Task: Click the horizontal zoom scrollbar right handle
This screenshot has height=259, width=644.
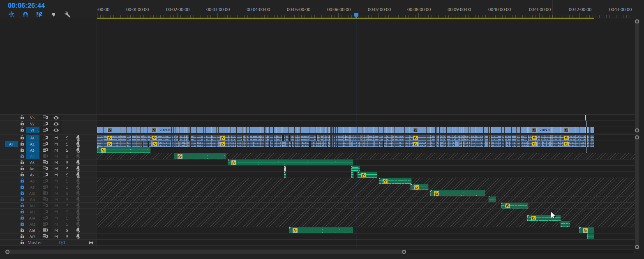Action: pos(404,252)
